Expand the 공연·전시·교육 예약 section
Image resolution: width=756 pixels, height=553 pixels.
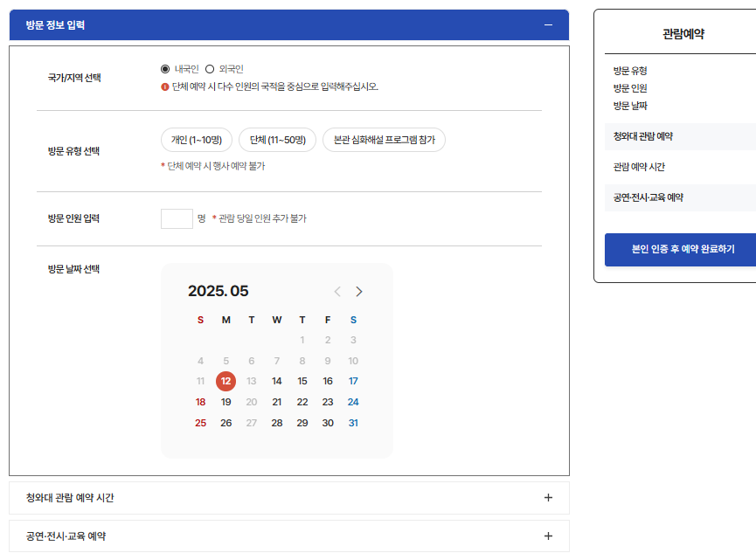coord(548,535)
